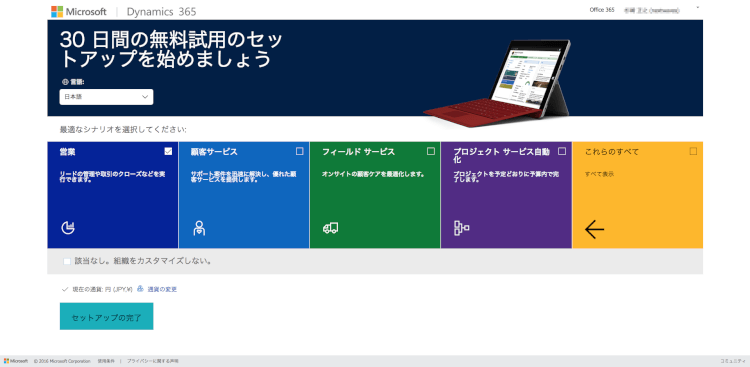Click the arrow icon on これらのすべて tile

pos(594,230)
